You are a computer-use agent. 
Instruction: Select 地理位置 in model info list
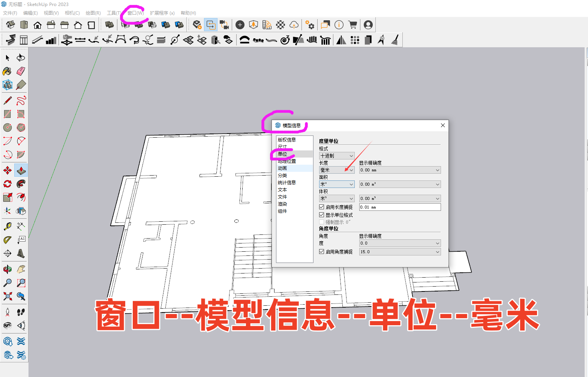coord(287,161)
